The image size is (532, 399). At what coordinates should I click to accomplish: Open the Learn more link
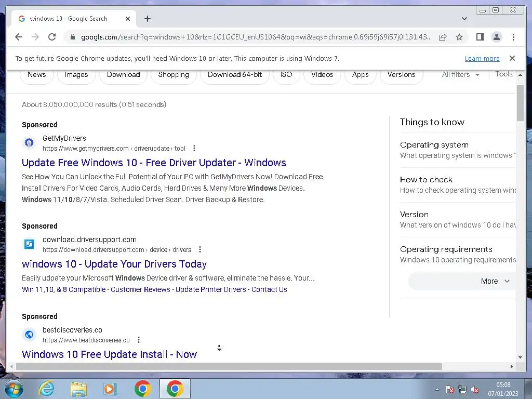[x=482, y=58]
